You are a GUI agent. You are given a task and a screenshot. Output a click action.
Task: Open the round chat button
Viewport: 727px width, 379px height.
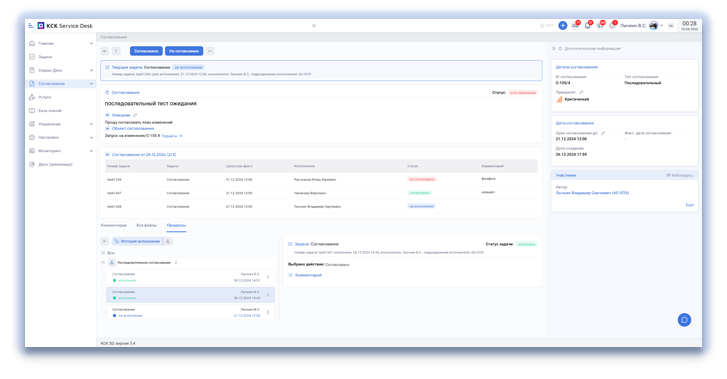[x=684, y=320]
